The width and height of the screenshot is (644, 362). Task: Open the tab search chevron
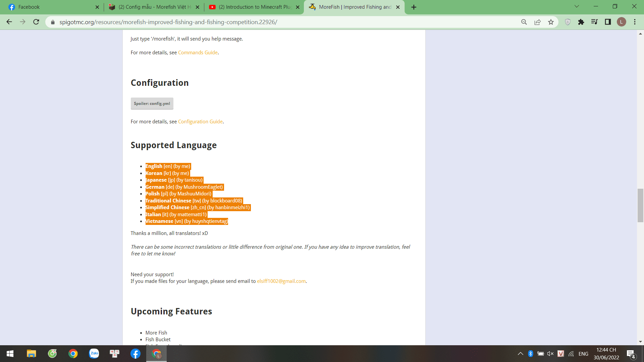click(577, 7)
